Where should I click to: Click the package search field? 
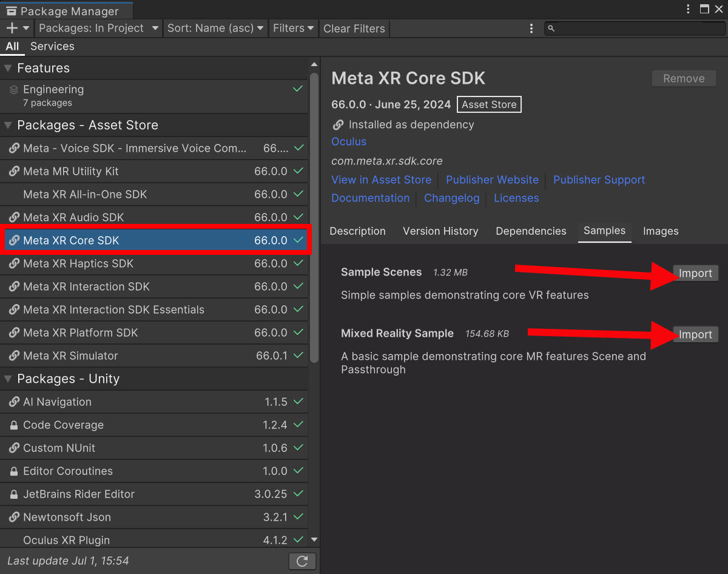[635, 29]
